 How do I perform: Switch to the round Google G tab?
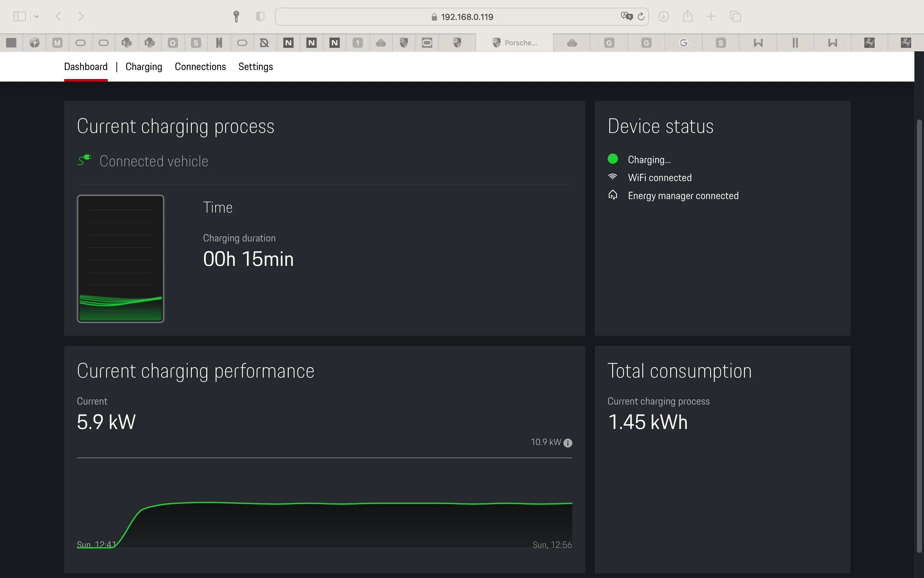pos(683,43)
